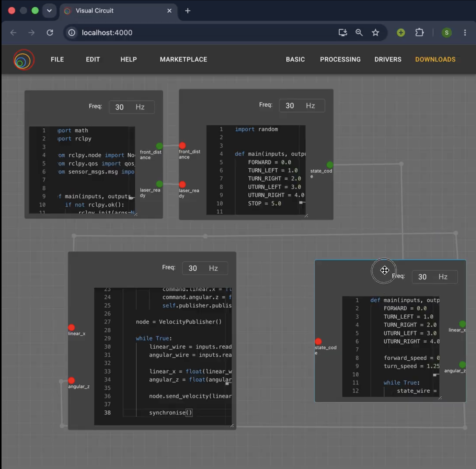Expand the tab search dropdown arrow

(x=49, y=11)
